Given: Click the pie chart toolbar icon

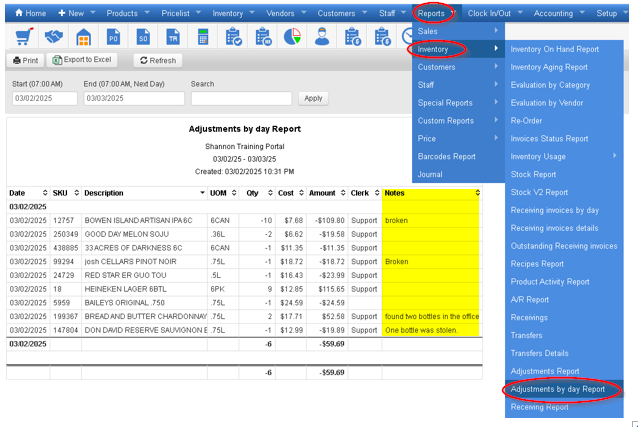Looking at the screenshot, I should point(292,37).
